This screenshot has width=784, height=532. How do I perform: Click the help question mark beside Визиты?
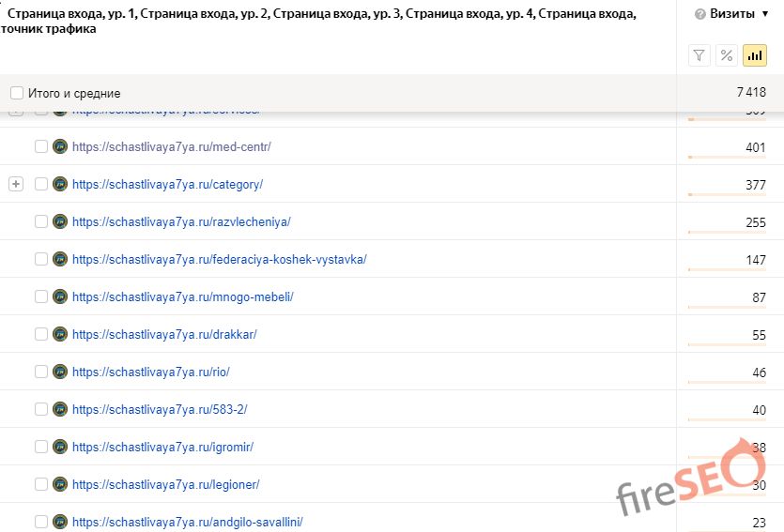(x=699, y=14)
